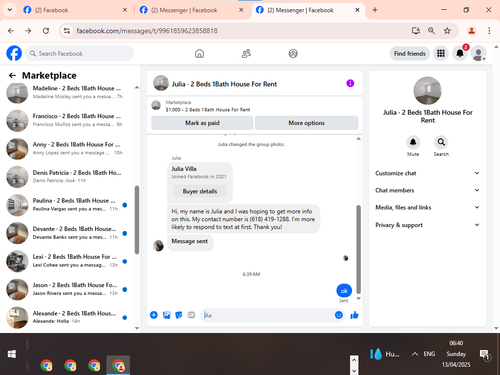Click the Search Facebook field

80,54
